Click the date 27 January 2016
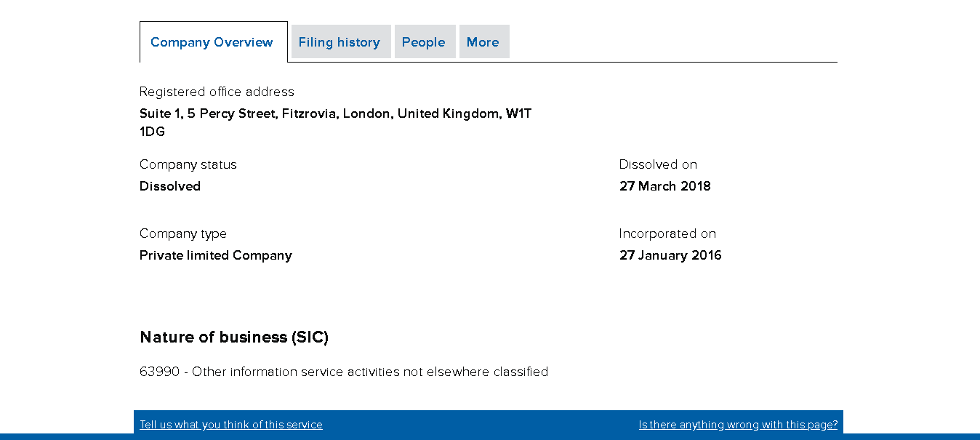980x440 pixels. point(670,255)
